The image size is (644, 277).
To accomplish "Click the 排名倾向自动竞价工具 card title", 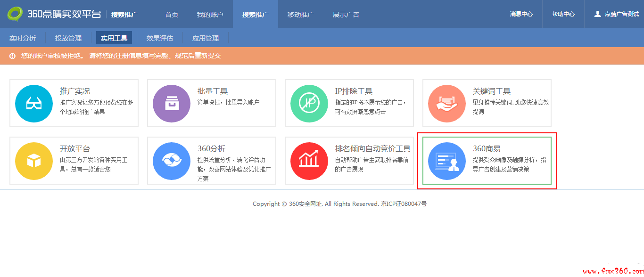I will coord(373,149).
